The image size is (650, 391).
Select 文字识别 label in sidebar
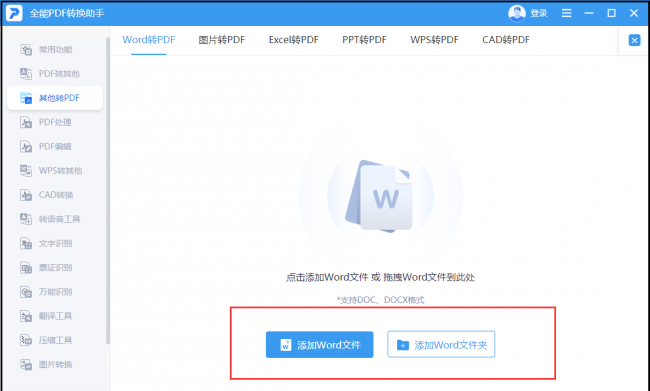56,243
